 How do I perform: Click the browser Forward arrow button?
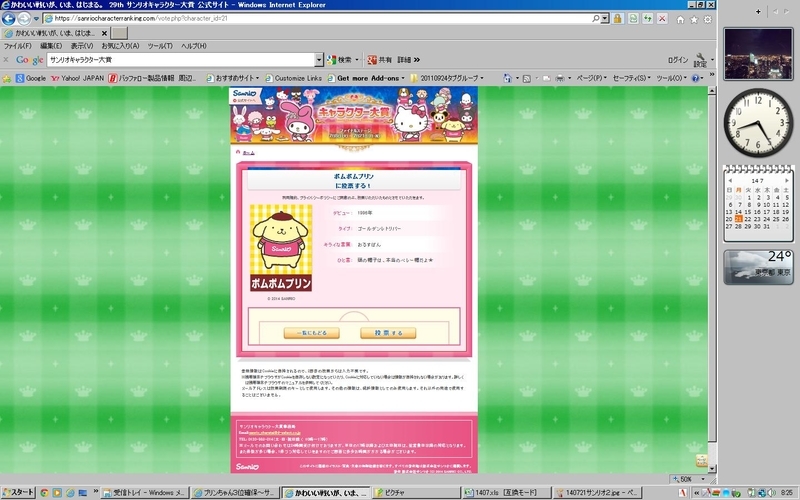24,19
